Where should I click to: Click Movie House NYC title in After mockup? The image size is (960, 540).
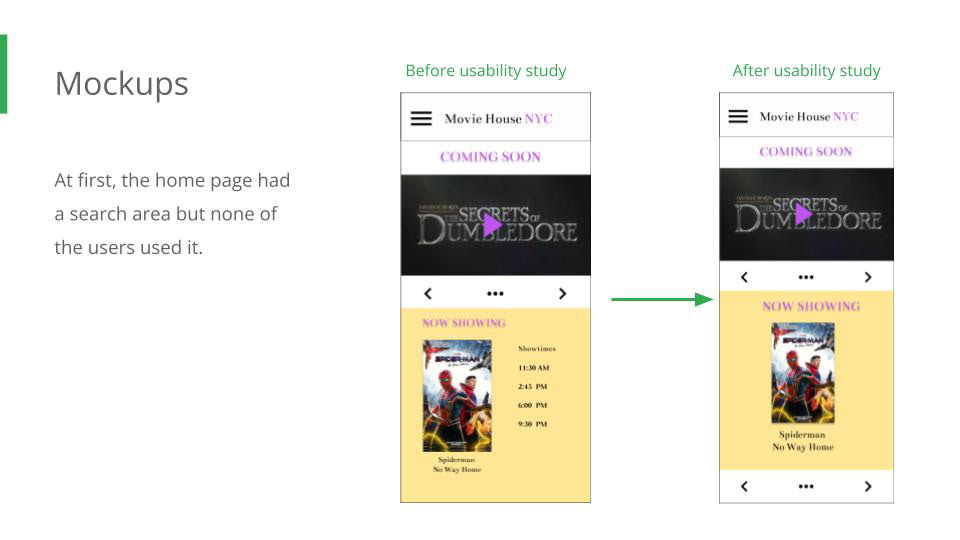point(809,116)
